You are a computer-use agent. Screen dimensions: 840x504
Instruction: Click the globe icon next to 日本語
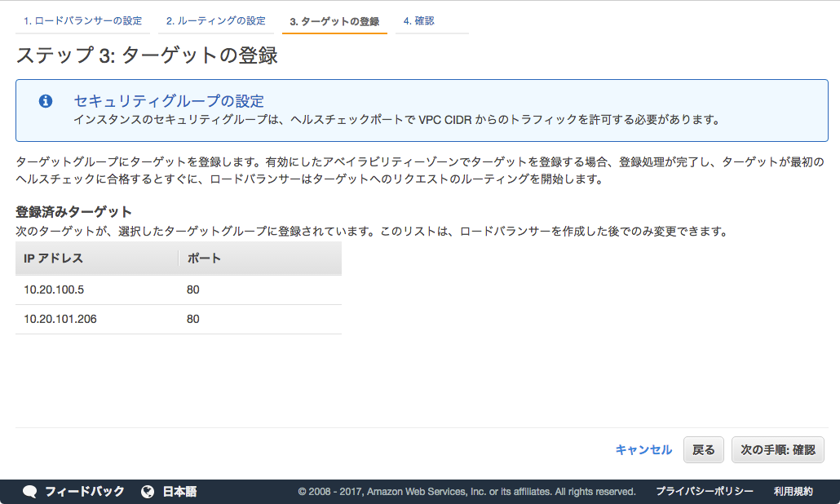click(148, 492)
